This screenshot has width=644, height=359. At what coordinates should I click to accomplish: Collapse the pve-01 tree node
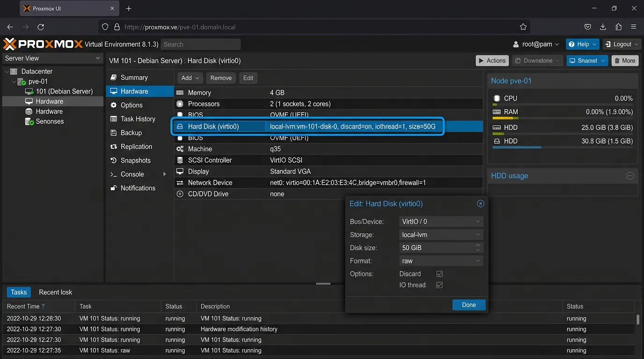point(14,81)
